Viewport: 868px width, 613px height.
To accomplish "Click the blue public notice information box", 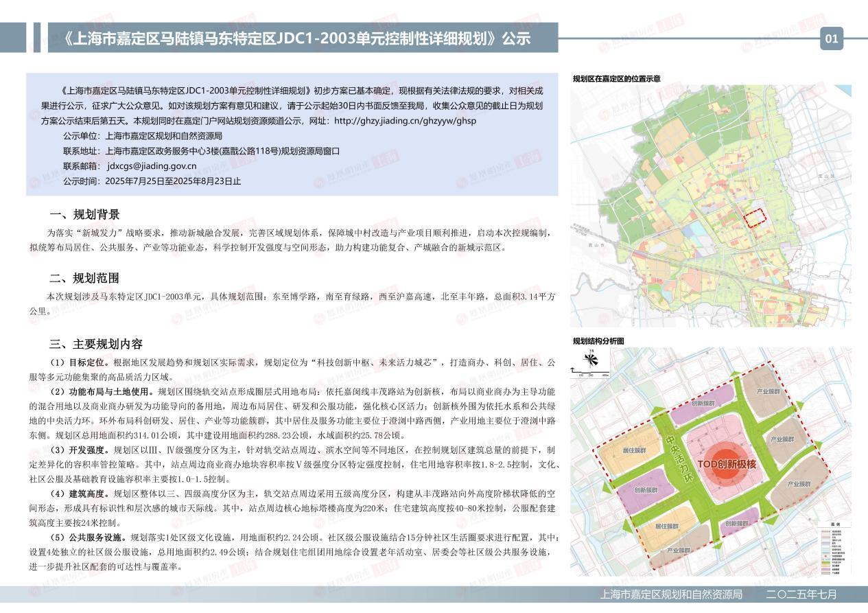I will tap(292, 135).
